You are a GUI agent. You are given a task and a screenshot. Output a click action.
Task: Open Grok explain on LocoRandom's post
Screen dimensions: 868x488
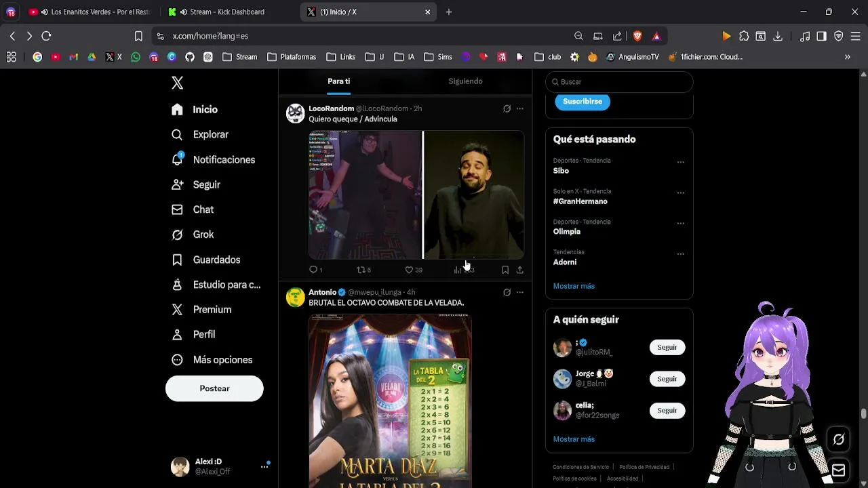point(507,108)
